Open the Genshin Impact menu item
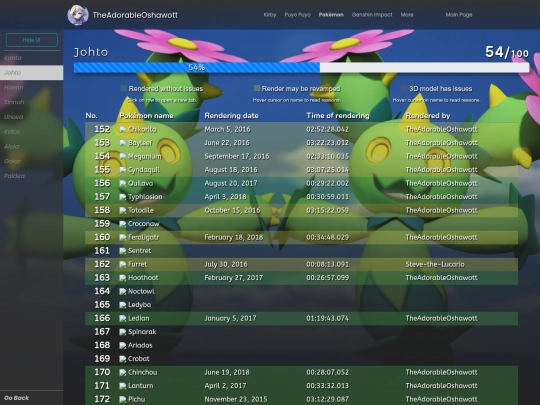540x405 pixels. [x=372, y=15]
